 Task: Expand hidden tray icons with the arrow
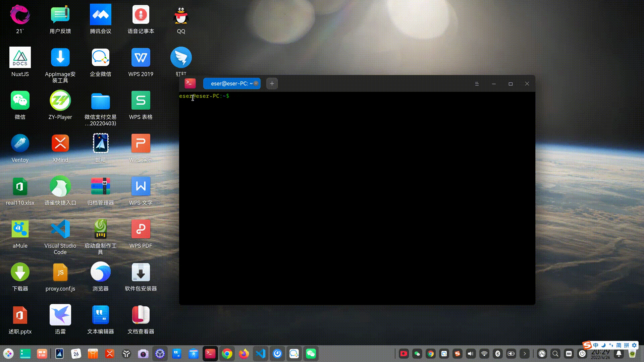click(525, 354)
